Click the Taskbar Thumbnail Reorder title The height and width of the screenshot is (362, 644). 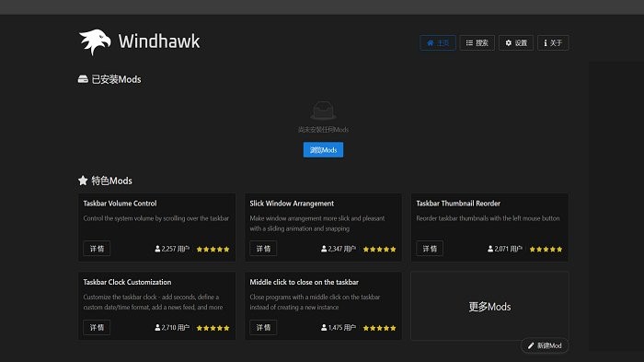(x=458, y=204)
